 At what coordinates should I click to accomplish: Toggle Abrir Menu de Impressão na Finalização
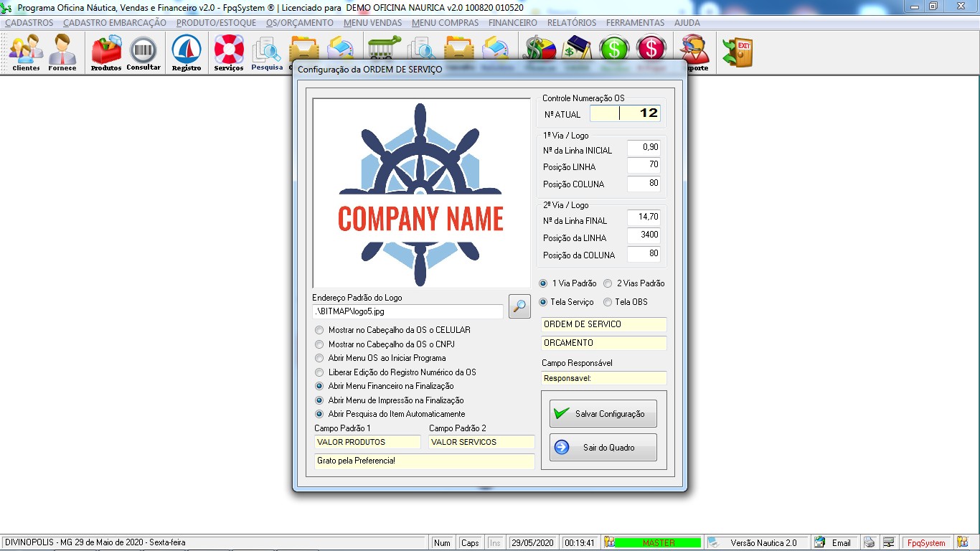click(389, 400)
